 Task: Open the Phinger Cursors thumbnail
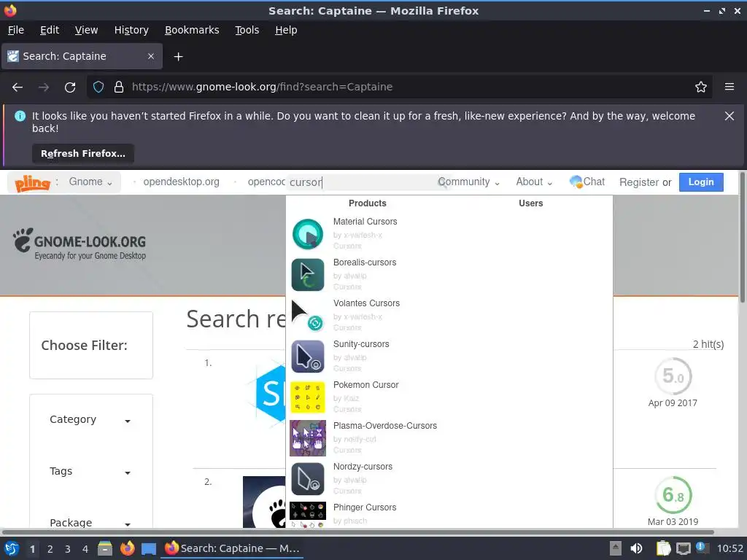click(308, 515)
